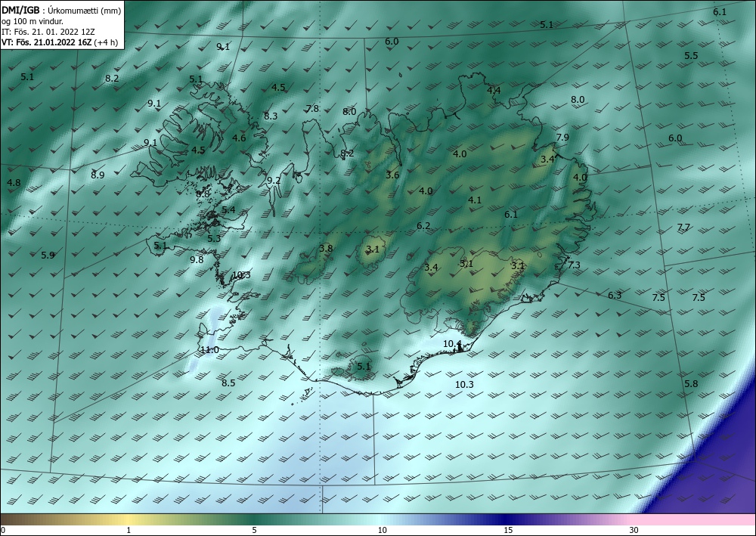Click the '0' tick on the color scale

pyautogui.click(x=3, y=531)
